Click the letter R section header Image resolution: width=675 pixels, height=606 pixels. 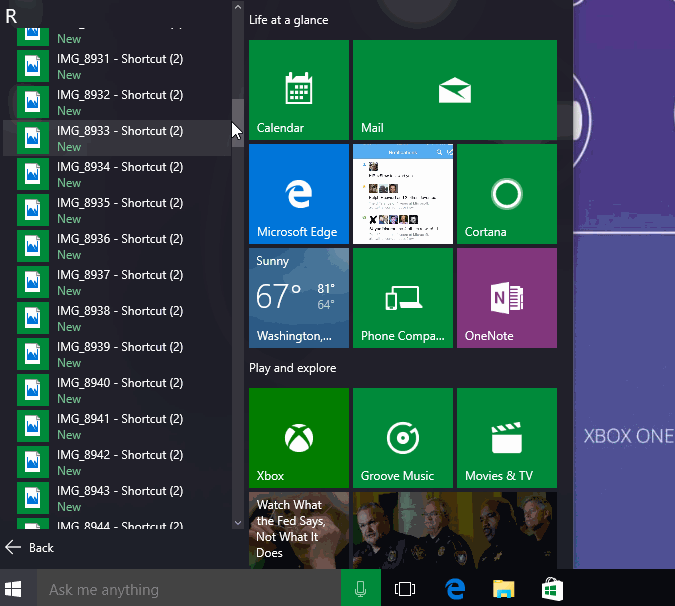click(11, 16)
